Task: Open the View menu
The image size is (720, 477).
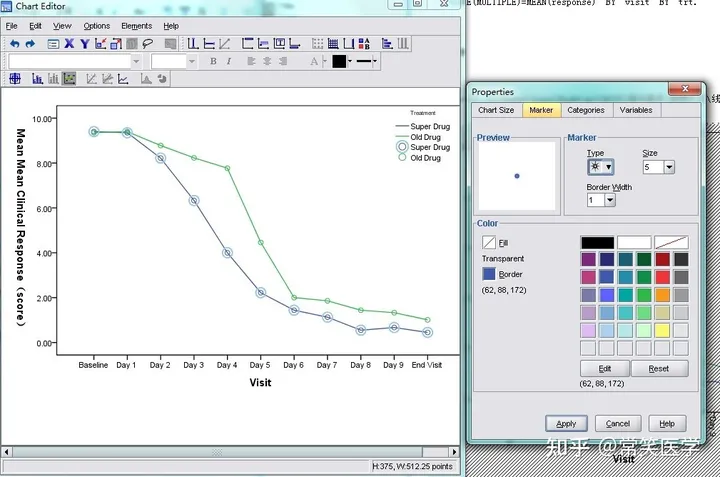Action: [62, 26]
